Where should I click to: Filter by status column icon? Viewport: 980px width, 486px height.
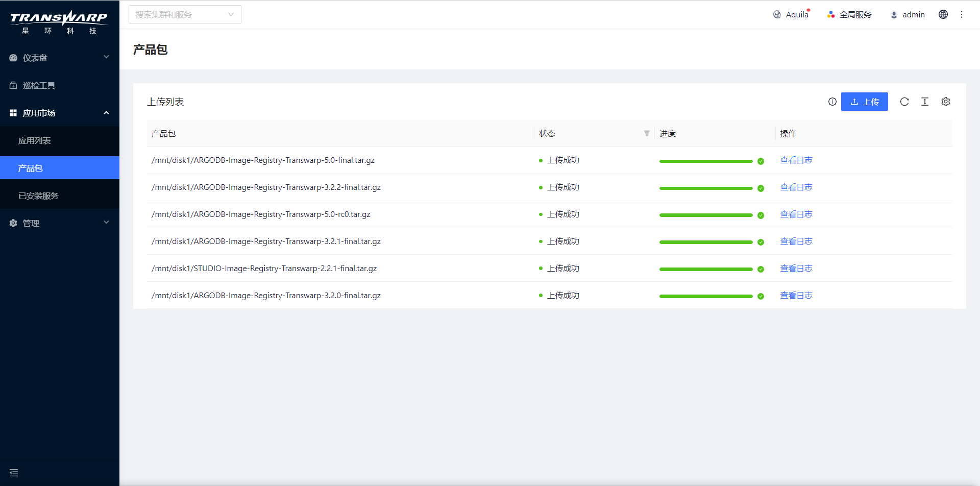coord(647,133)
